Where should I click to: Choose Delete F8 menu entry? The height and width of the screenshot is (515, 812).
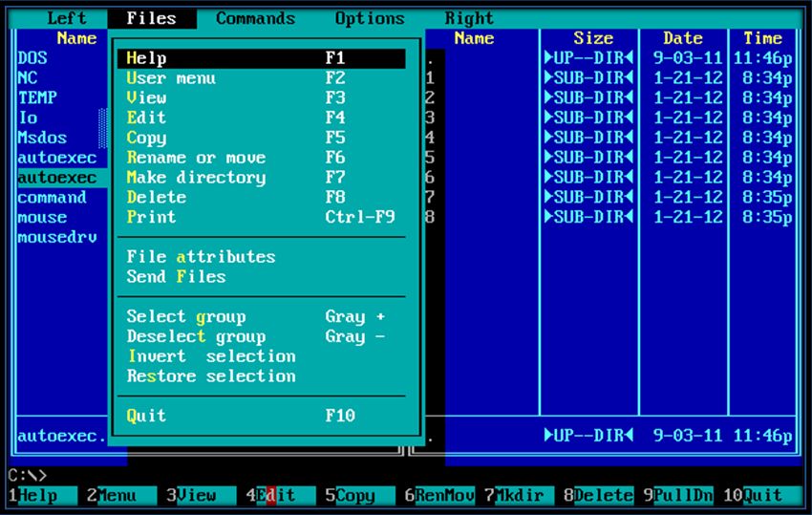click(262, 197)
